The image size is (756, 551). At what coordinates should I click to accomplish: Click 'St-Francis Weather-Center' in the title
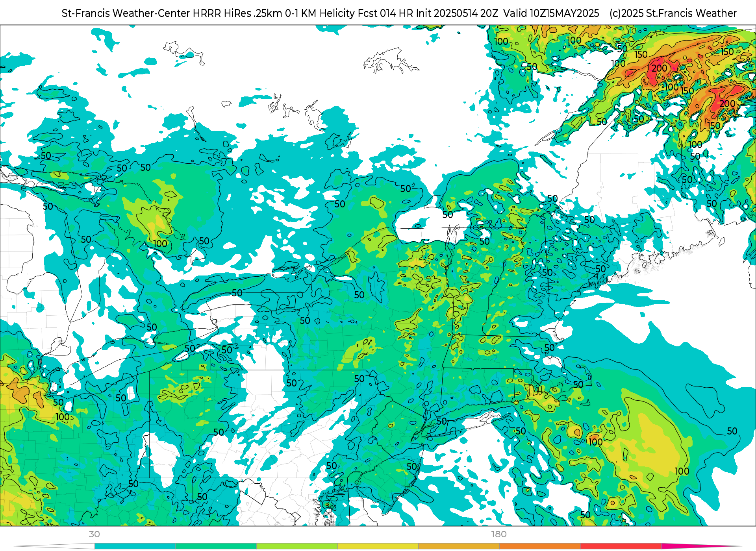[x=126, y=13]
